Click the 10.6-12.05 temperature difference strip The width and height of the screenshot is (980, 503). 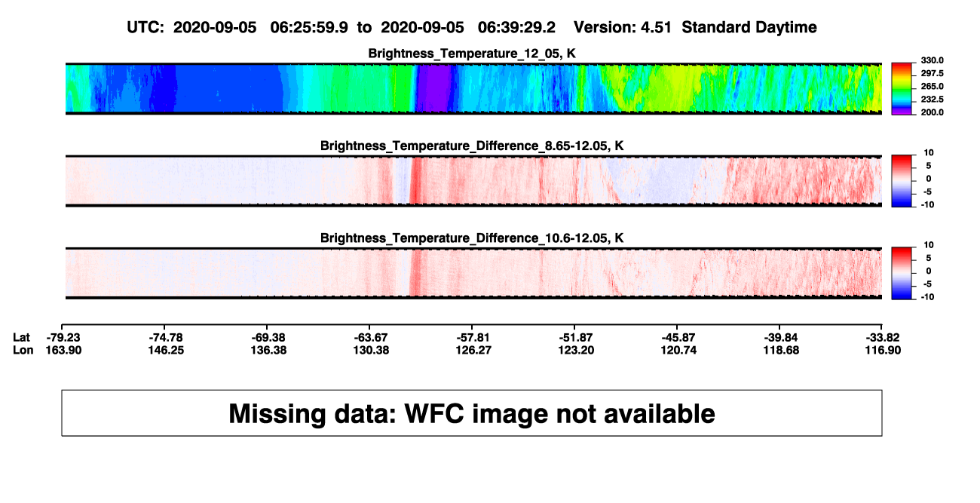474,273
